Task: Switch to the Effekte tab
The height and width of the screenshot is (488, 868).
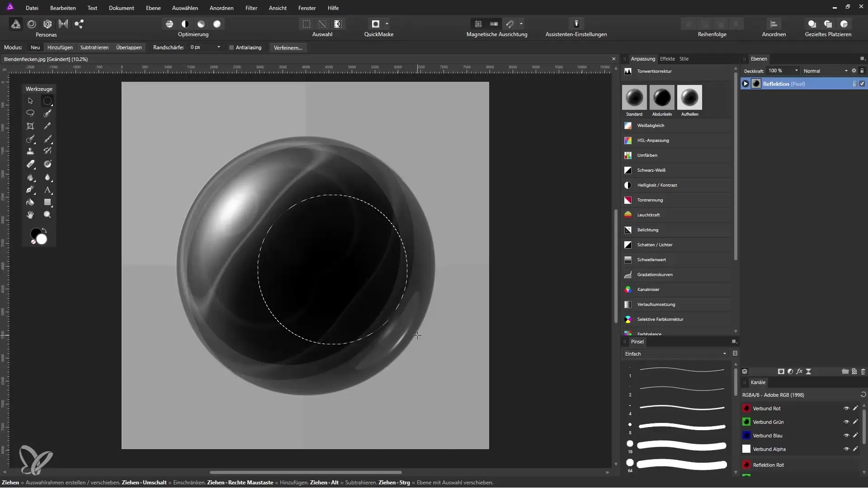Action: tap(667, 59)
